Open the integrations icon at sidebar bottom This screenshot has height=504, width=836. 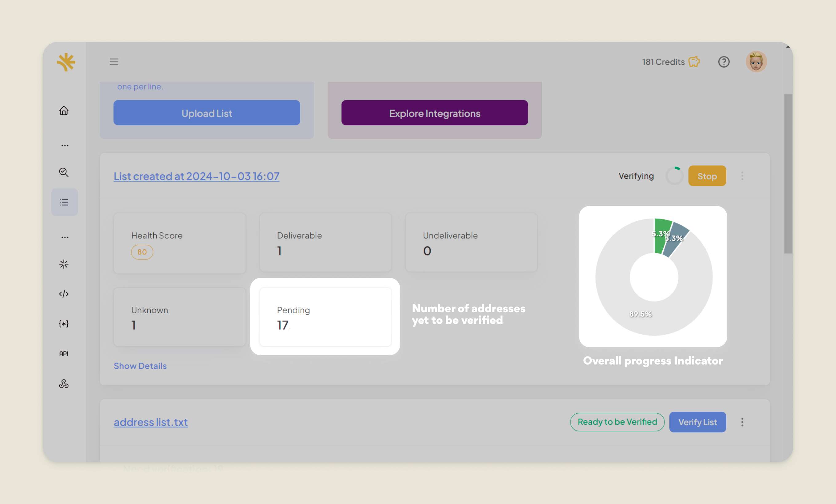[x=64, y=384]
